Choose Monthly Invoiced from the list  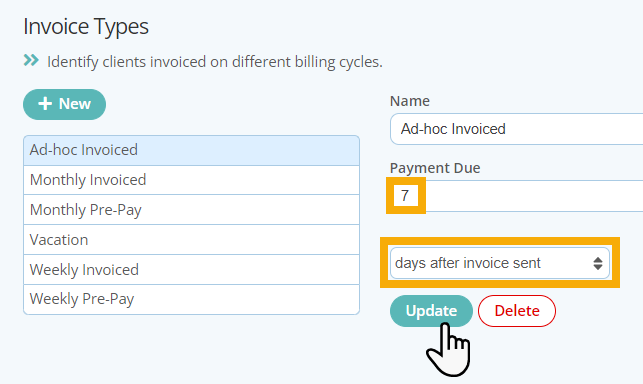point(192,180)
